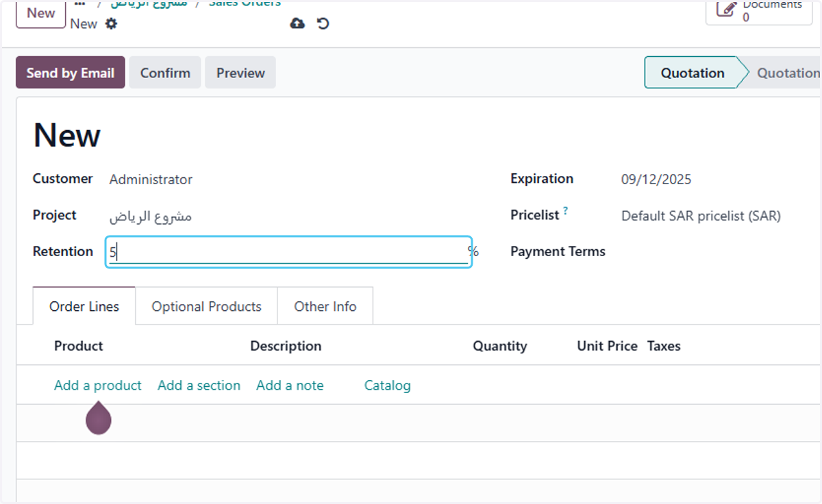Switch to the Other Info tab
The width and height of the screenshot is (822, 504).
[325, 306]
